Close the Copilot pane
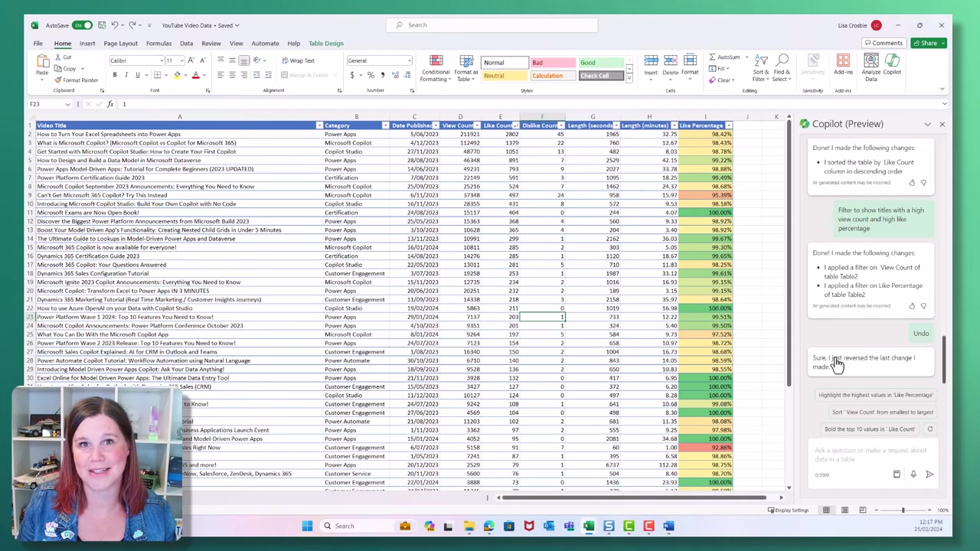Viewport: 980px width, 551px height. pos(942,124)
